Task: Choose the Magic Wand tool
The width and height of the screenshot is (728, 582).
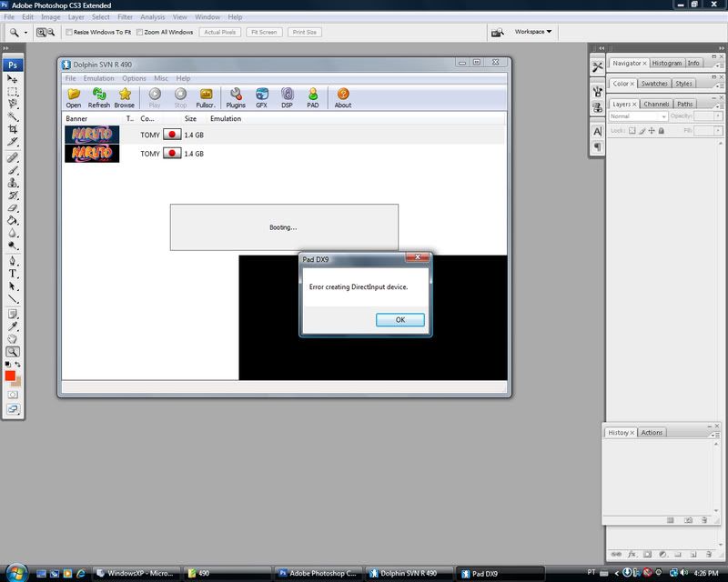Action: pyautogui.click(x=13, y=116)
